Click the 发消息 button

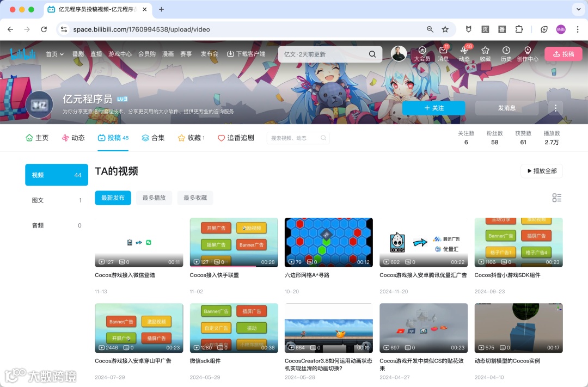(x=507, y=108)
